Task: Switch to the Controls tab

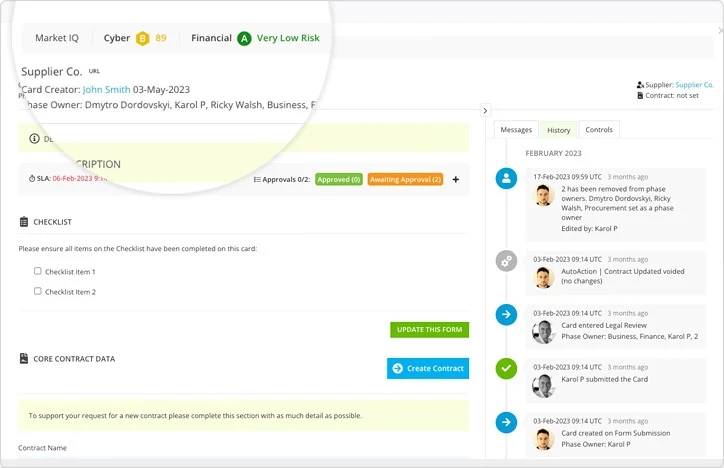Action: click(x=599, y=130)
